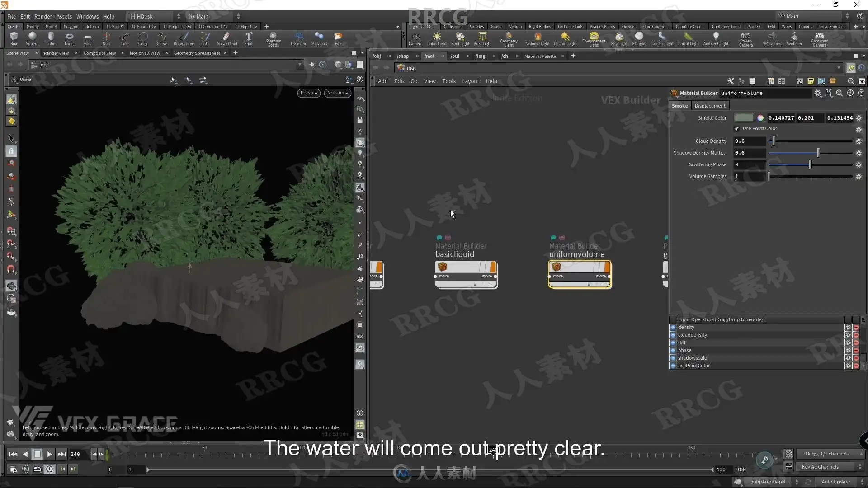Select the Metaball shelf tool
Screen dimensions: 868x488
tap(319, 38)
